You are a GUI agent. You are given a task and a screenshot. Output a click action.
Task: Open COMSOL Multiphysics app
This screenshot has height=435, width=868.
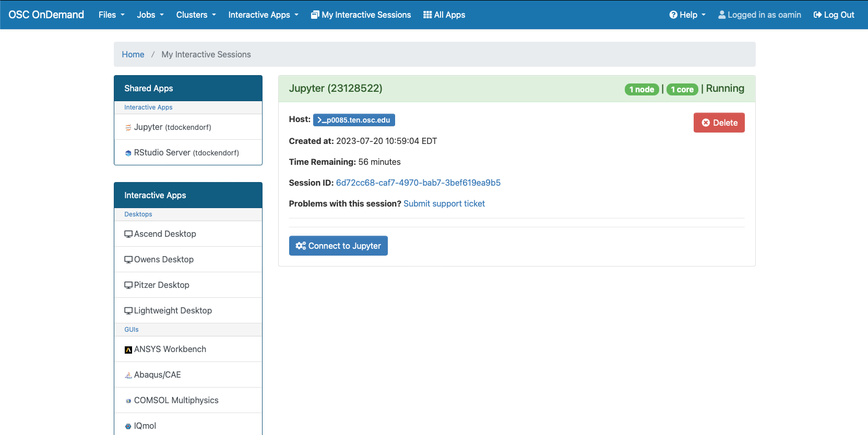[188, 400]
